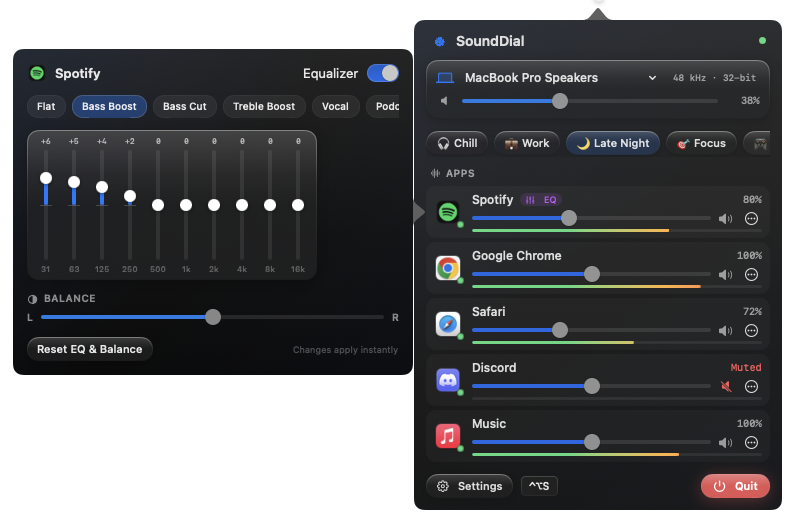Click the red Muted label on Discord

tap(745, 367)
